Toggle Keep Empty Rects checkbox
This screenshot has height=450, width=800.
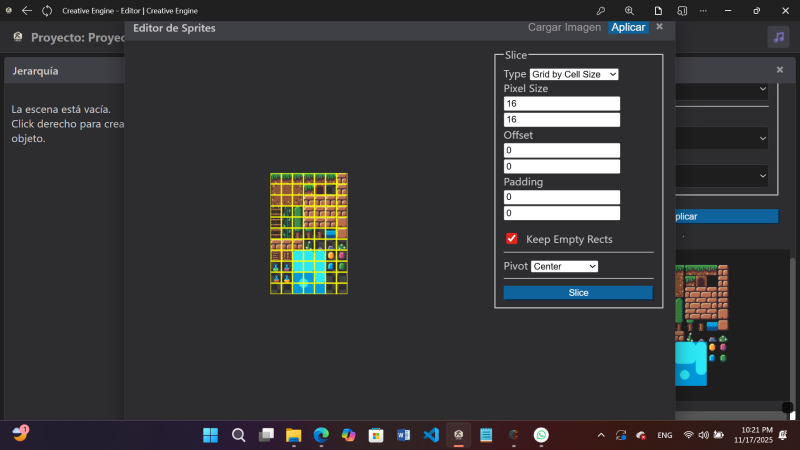(512, 239)
